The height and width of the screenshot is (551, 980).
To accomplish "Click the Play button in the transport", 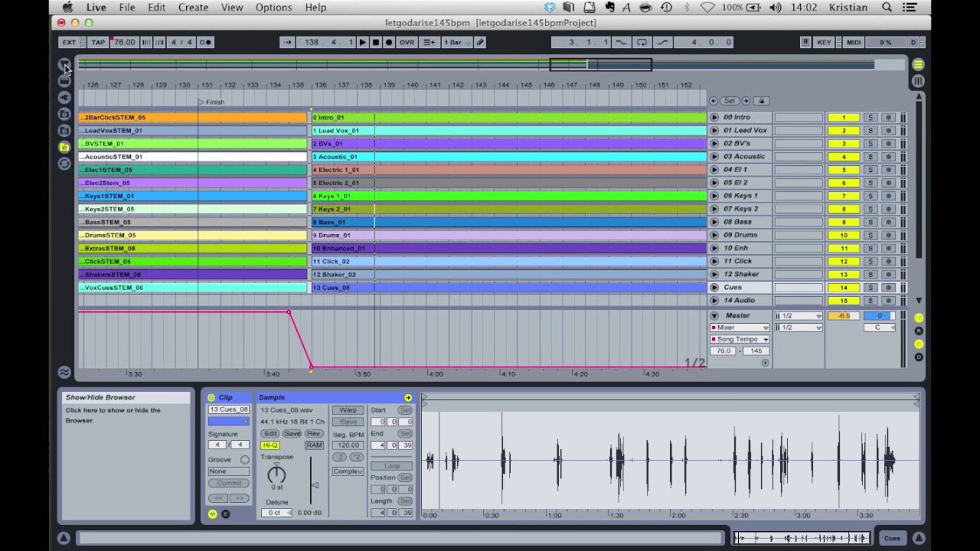I will coord(362,42).
